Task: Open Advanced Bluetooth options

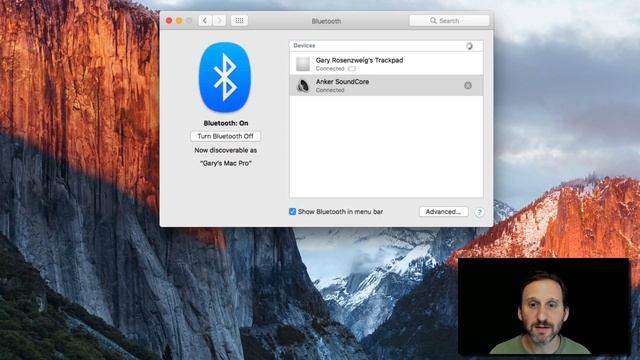Action: [443, 212]
